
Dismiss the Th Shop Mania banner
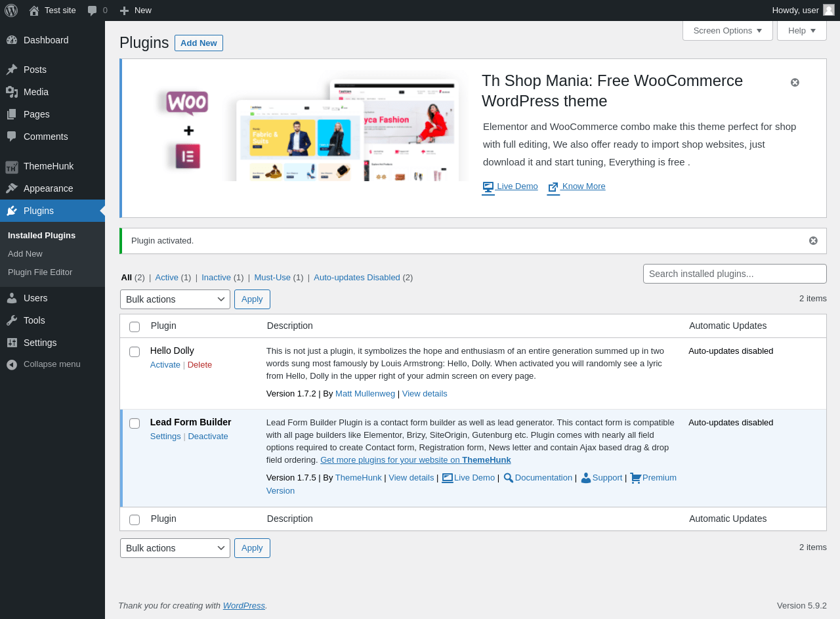point(795,82)
